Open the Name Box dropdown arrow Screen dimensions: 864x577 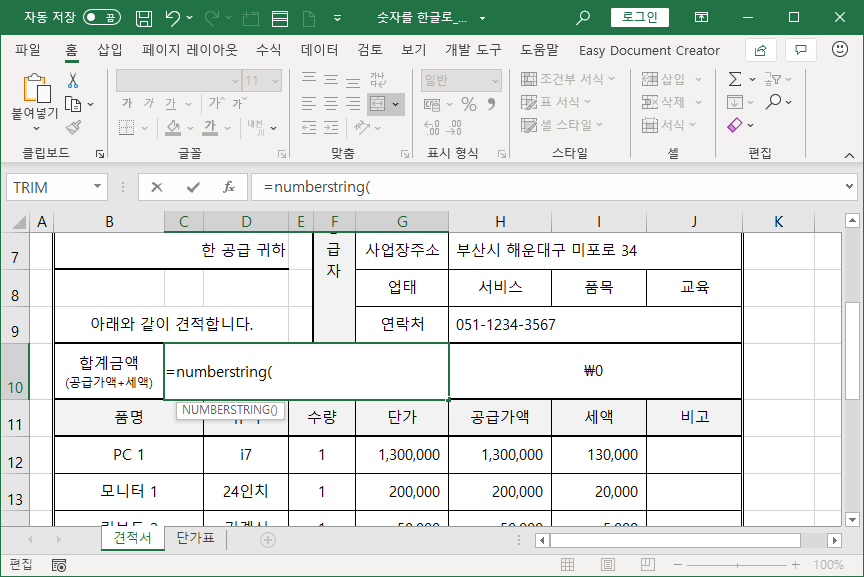tap(97, 187)
